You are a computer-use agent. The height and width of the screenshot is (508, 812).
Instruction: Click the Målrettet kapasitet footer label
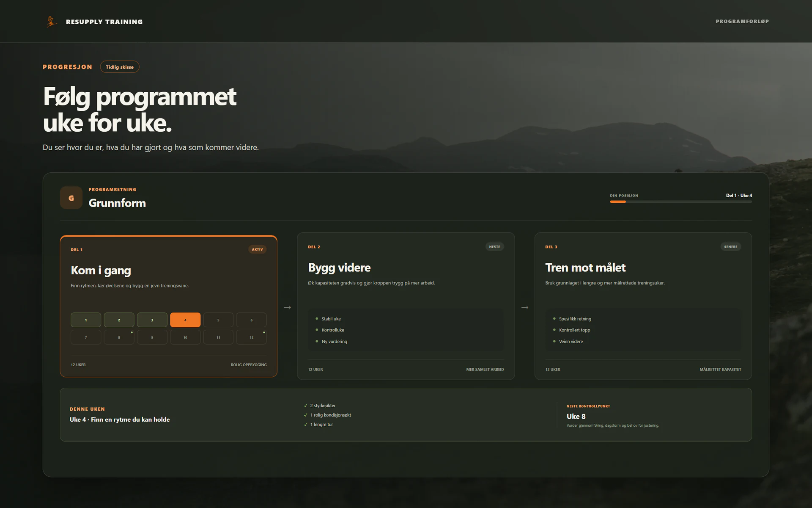tap(720, 370)
